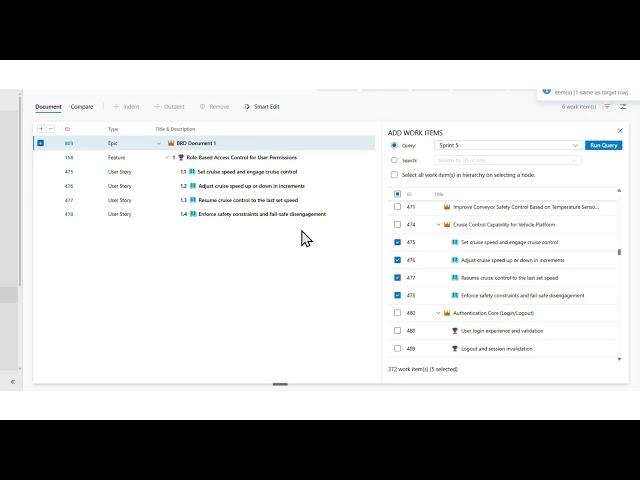Click the epic crown icon of BRD Document 1
The width and height of the screenshot is (640, 480).
(171, 143)
